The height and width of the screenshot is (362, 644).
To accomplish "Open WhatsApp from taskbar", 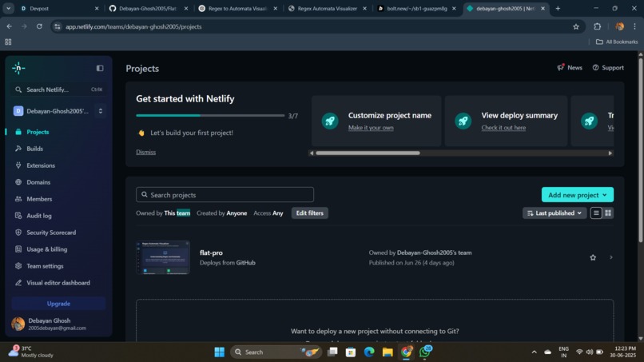I will [x=425, y=352].
